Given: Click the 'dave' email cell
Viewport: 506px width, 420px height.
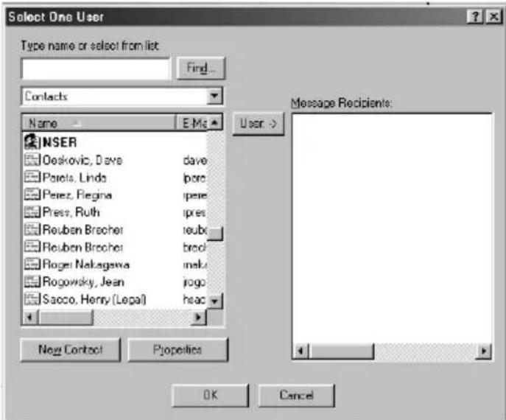Looking at the screenshot, I should coord(194,160).
